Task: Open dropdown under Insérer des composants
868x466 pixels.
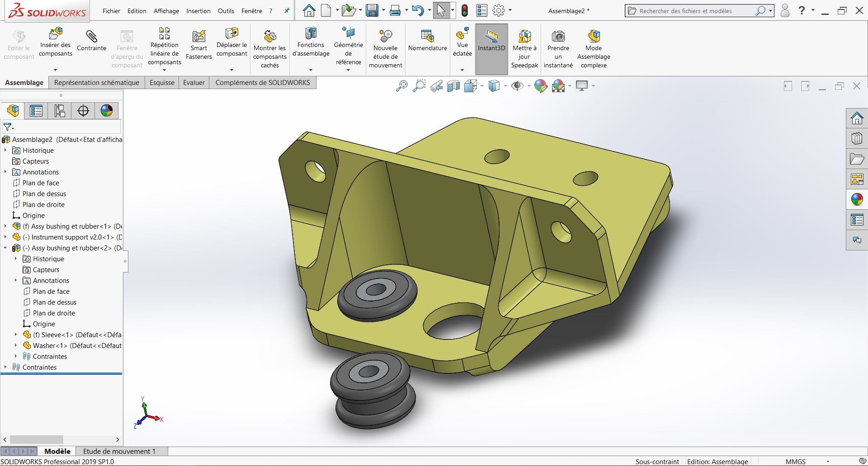Action: [x=55, y=70]
